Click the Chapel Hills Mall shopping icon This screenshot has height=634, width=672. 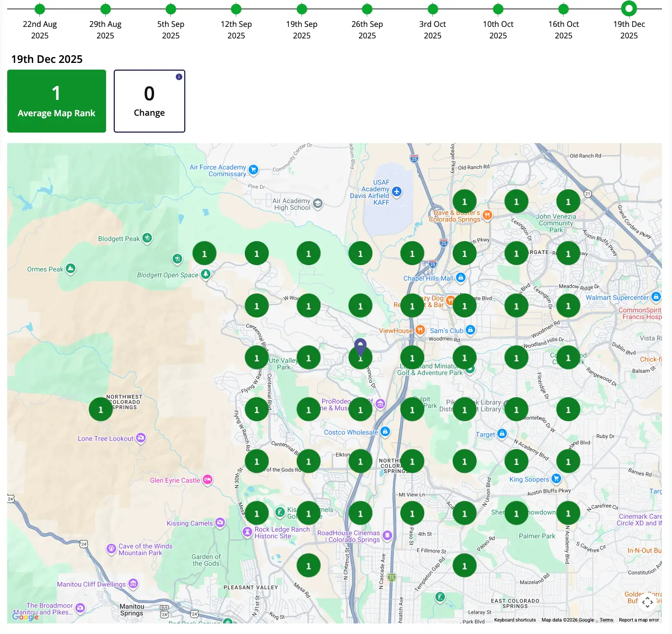click(460, 278)
